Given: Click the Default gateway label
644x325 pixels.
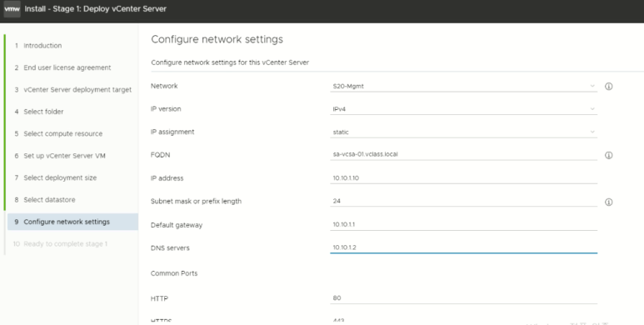Looking at the screenshot, I should click(177, 225).
